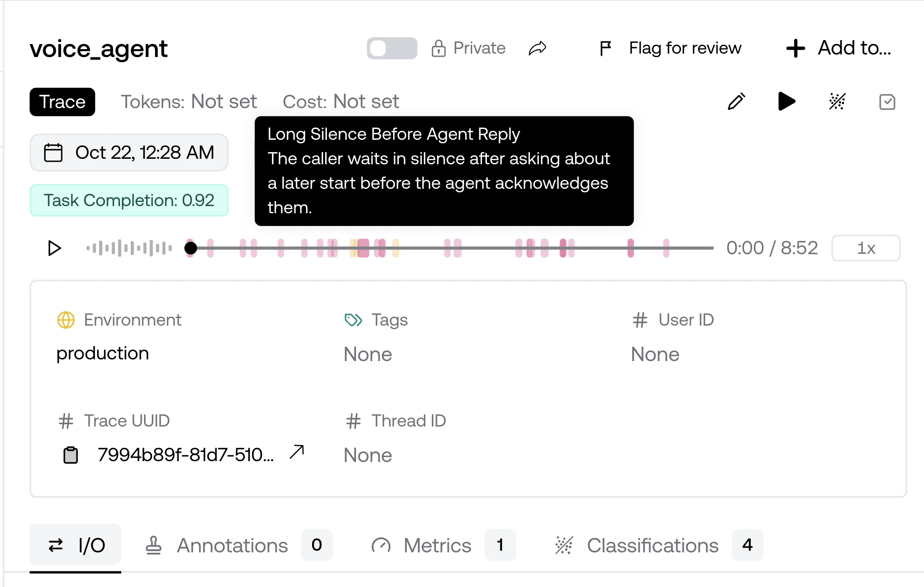Click the pencil edit icon
Image resolution: width=924 pixels, height=587 pixels.
(736, 102)
